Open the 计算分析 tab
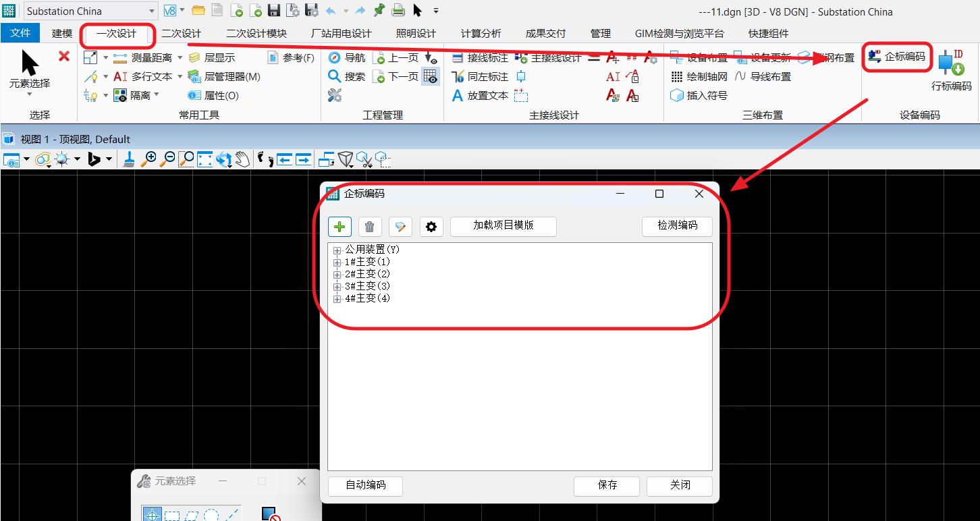 pyautogui.click(x=481, y=33)
